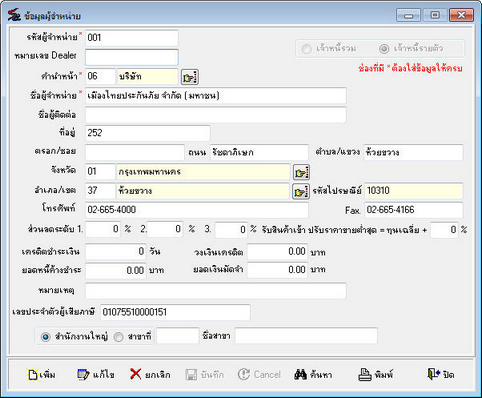Click the province name field กรุงเทพมหานคร

pyautogui.click(x=203, y=172)
